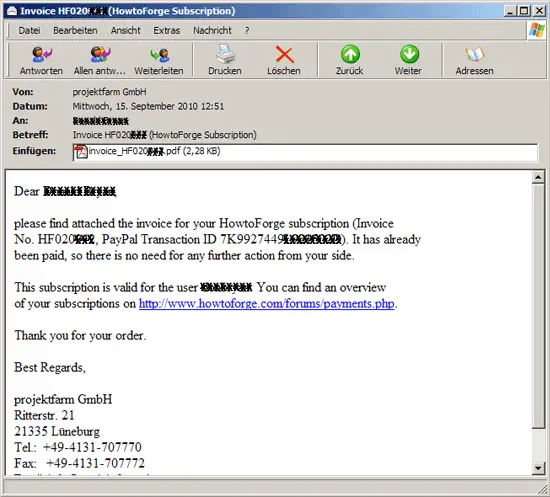Screen dimensions: 550x497
Task: Click 'Best Regards,' text
Action: [x=50, y=368]
